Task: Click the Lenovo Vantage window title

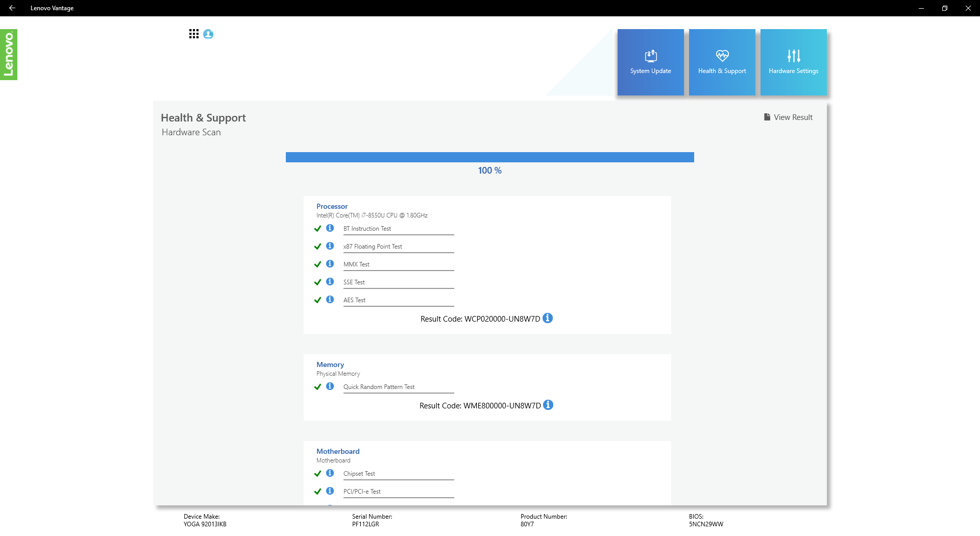Action: [52, 8]
